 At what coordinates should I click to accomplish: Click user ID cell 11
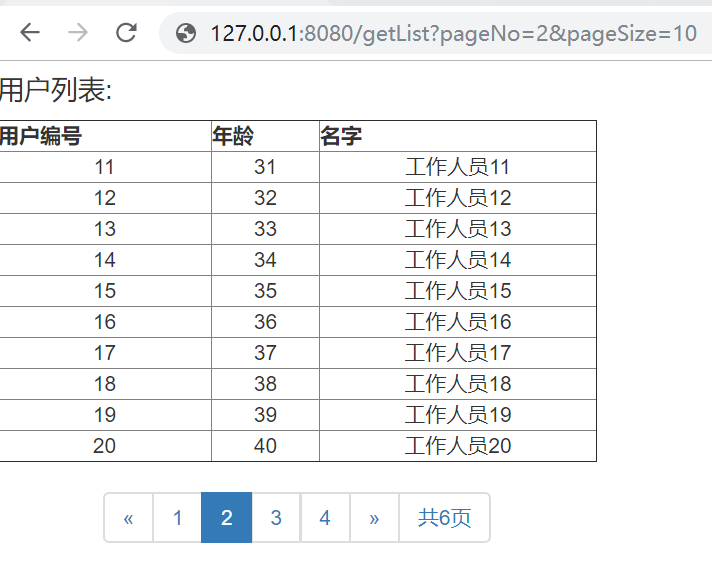coord(105,167)
